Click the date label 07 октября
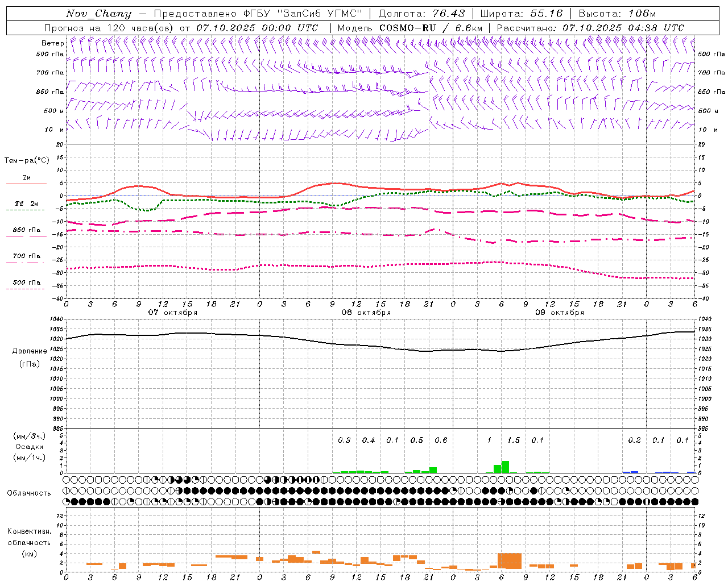The height and width of the screenshot is (582, 728). point(173,313)
